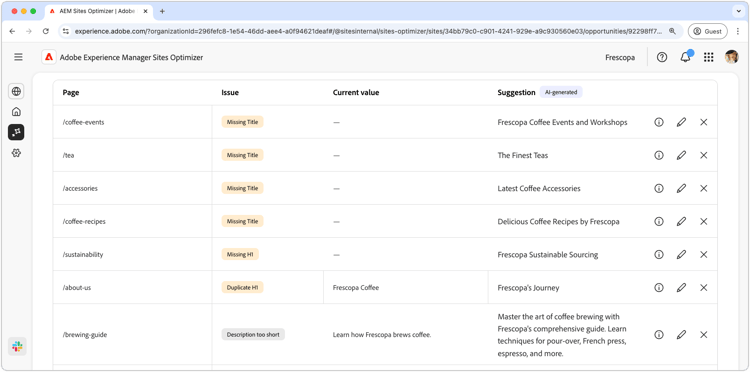Show info for /accessories suggestion
This screenshot has height=372, width=750.
point(659,188)
